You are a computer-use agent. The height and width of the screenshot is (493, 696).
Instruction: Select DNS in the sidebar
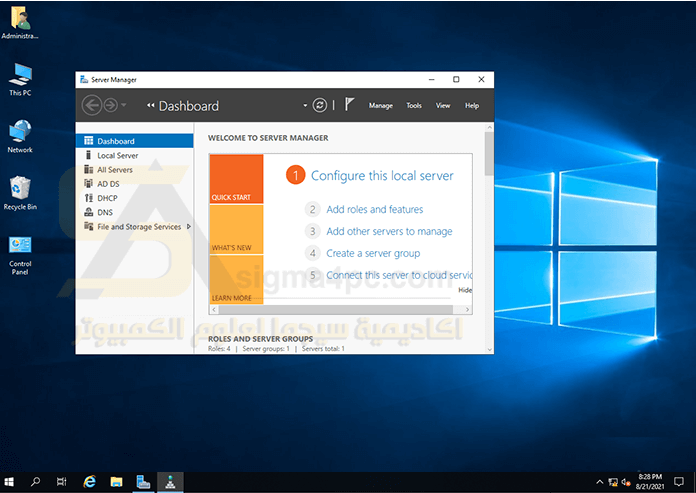pos(134,212)
